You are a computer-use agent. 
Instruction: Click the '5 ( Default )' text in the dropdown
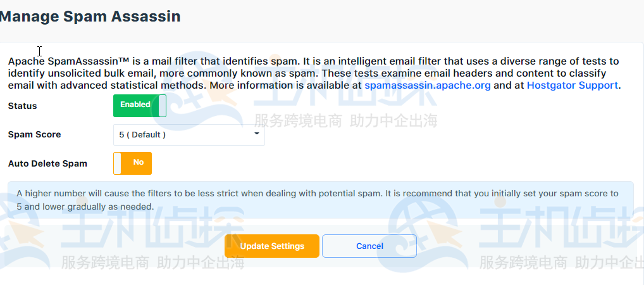tap(142, 134)
